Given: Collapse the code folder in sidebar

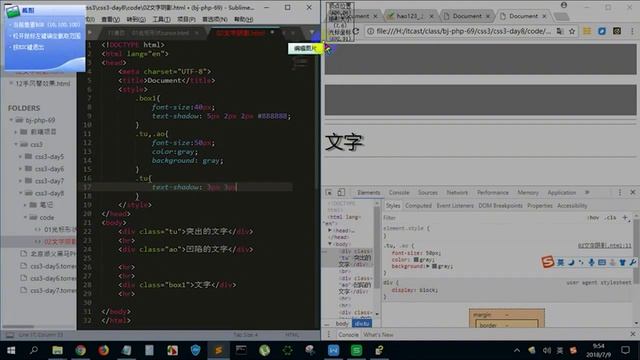Looking at the screenshot, I should tap(25, 218).
